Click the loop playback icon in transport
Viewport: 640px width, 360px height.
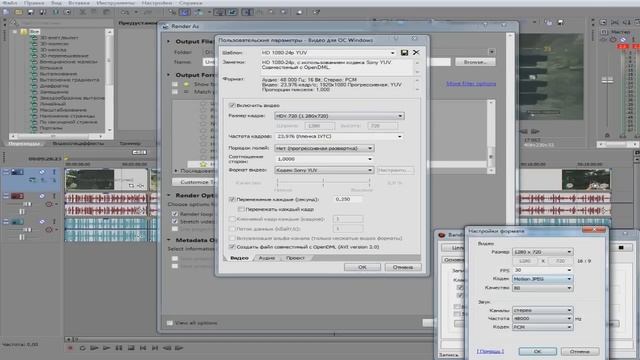(x=82, y=348)
